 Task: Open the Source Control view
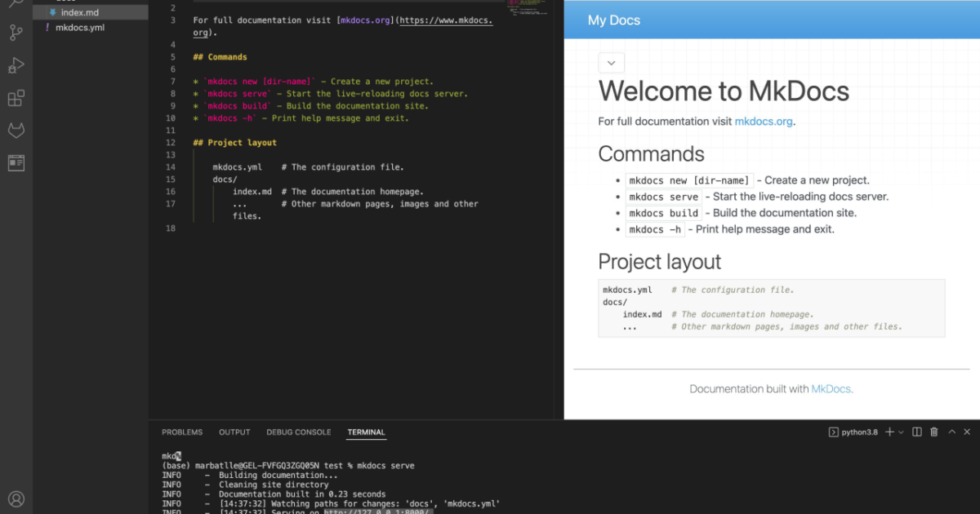[16, 33]
